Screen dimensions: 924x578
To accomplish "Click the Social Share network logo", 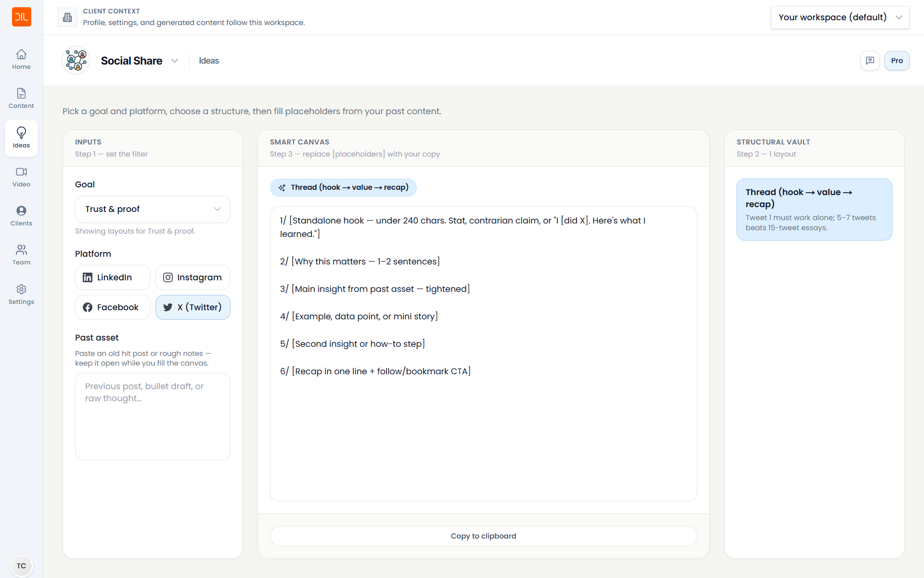I will point(76,61).
